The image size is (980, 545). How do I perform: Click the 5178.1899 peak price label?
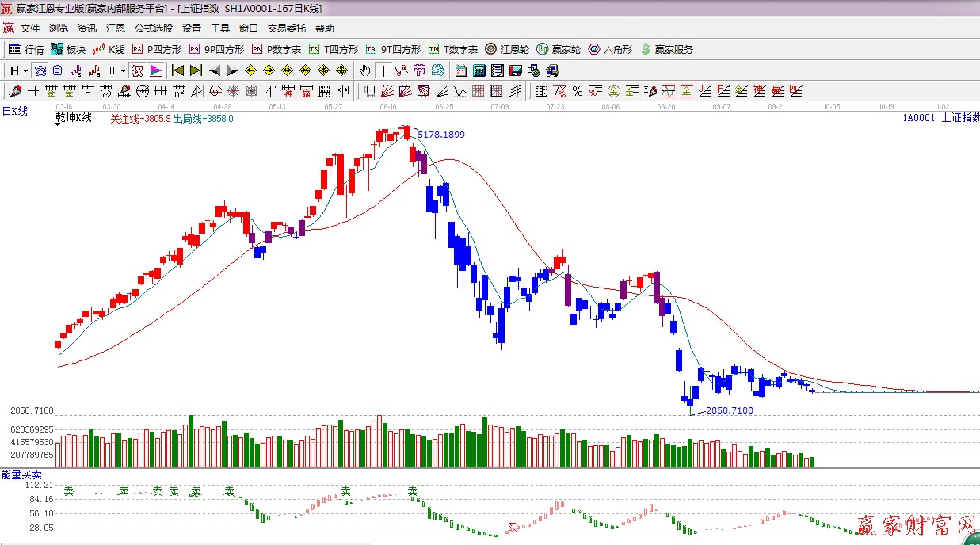pyautogui.click(x=441, y=135)
